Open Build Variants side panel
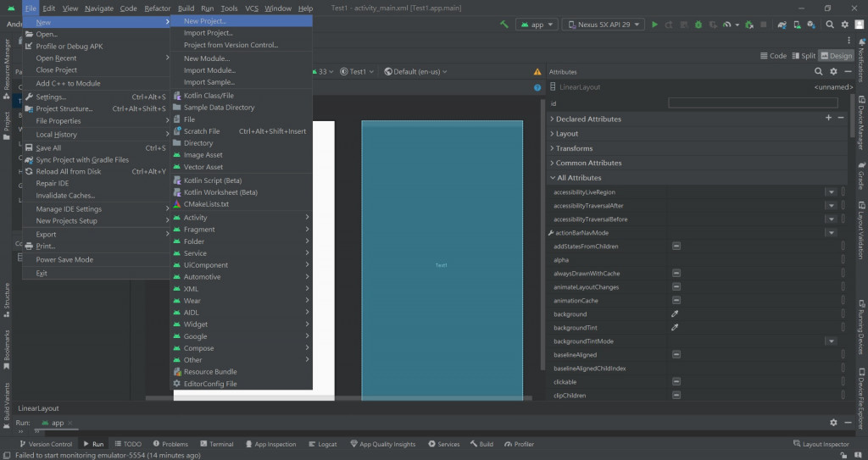 click(7, 405)
